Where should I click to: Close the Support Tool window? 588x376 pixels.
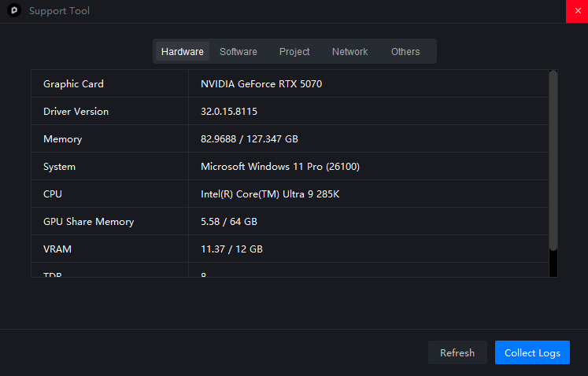pyautogui.click(x=577, y=11)
